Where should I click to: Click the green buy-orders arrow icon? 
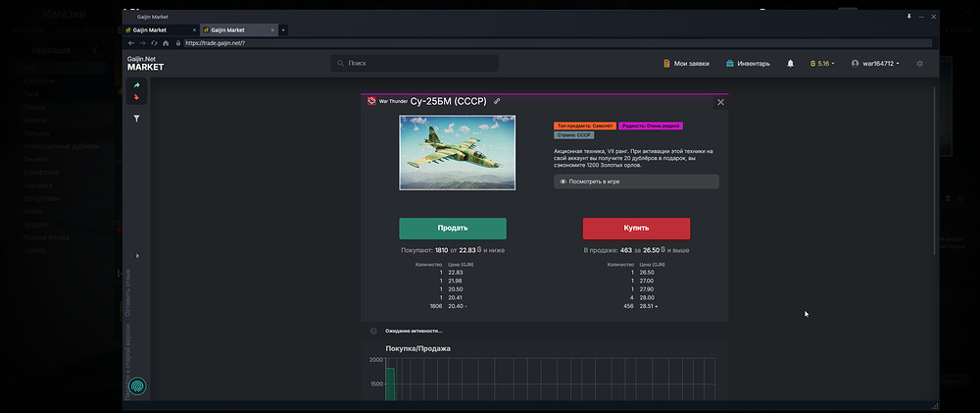[137, 85]
